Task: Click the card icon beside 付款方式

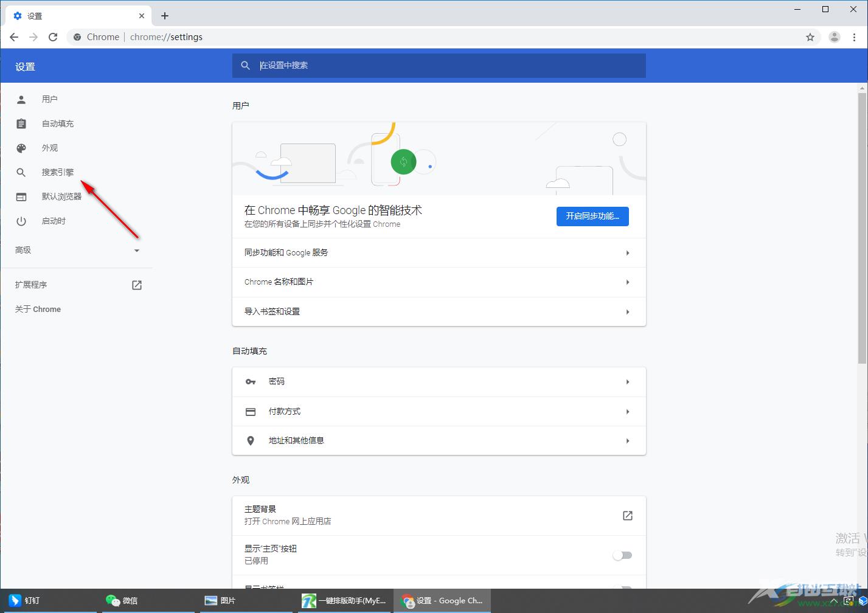Action: coord(251,412)
